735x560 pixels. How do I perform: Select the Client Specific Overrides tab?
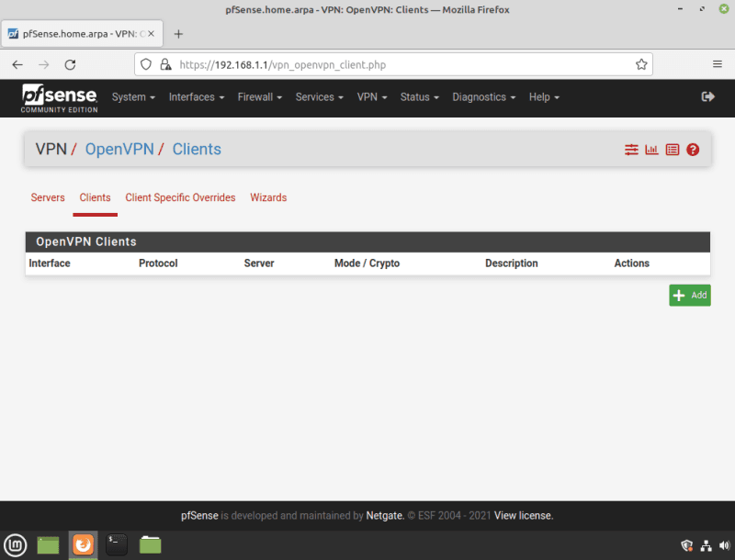pos(180,197)
